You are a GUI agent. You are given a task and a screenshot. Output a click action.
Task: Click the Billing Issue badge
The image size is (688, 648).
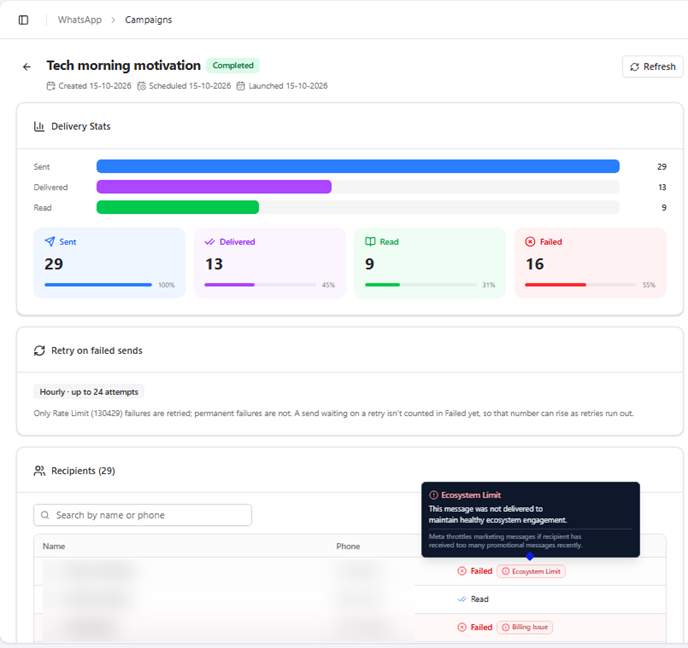point(525,627)
